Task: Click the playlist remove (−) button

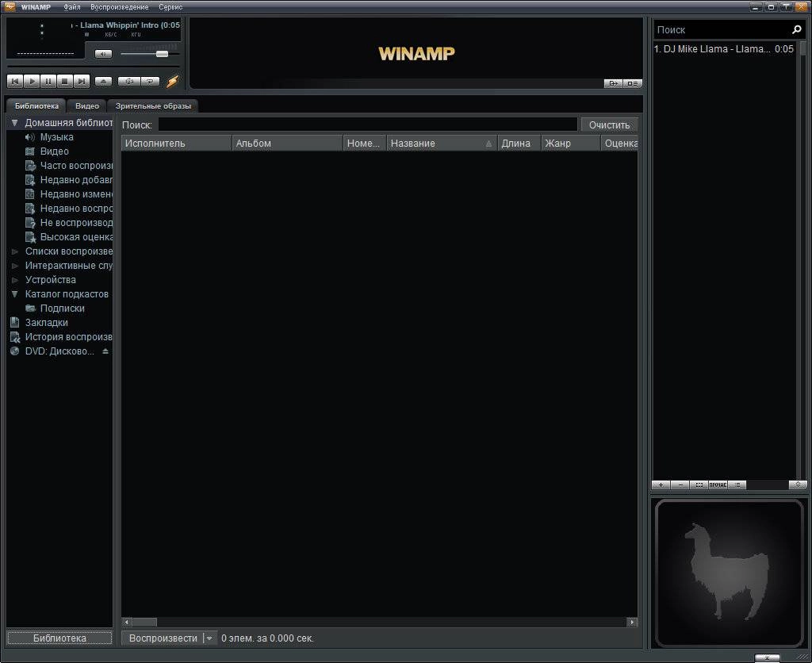Action: pos(680,485)
